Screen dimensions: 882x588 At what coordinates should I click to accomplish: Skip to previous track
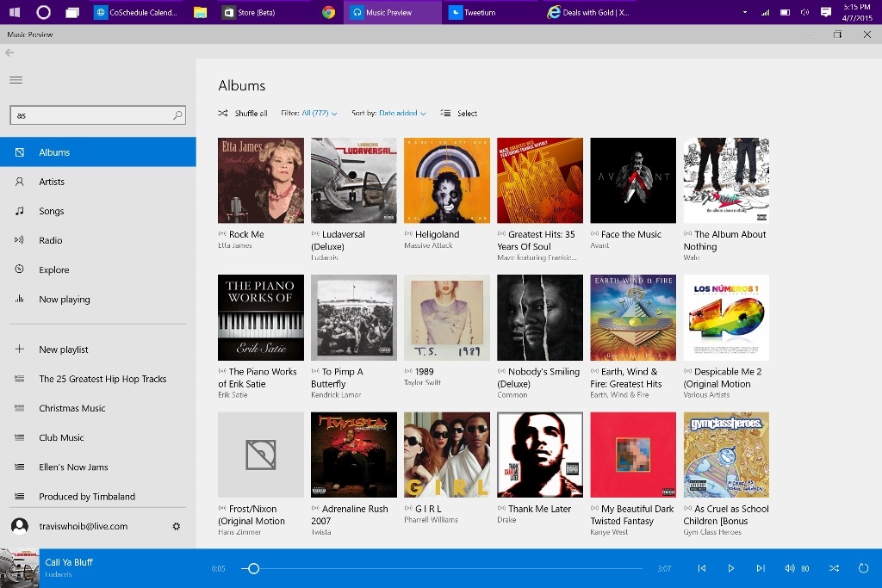[702, 568]
